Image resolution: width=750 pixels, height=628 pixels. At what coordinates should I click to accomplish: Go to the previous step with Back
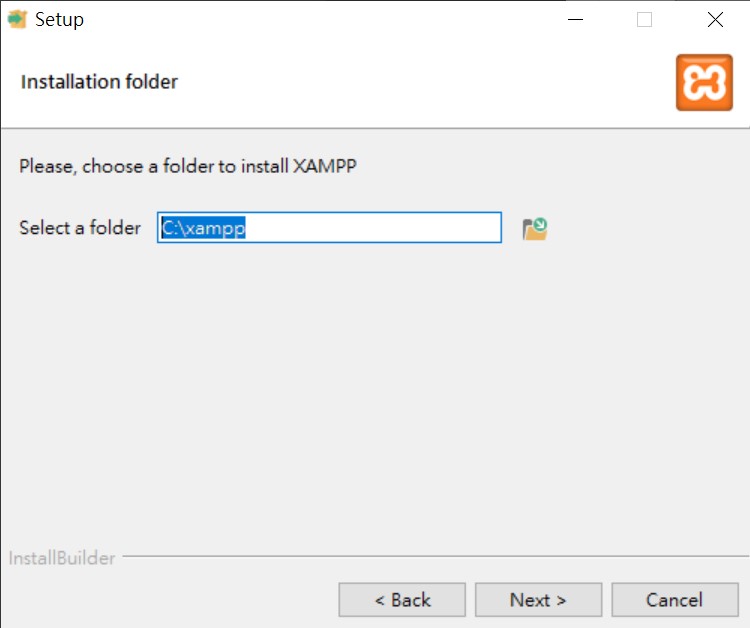402,600
